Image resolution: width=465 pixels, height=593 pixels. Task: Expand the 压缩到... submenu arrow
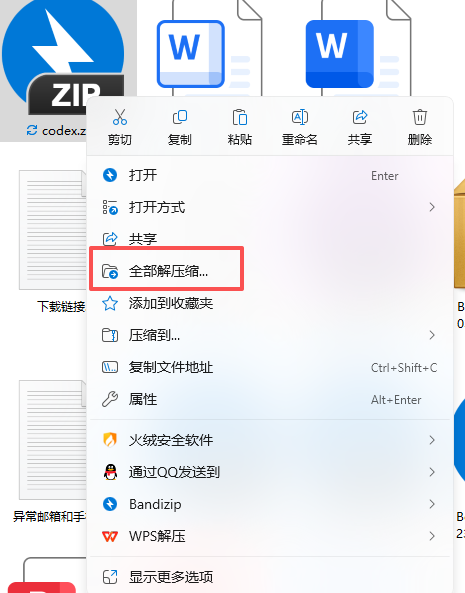coord(432,335)
